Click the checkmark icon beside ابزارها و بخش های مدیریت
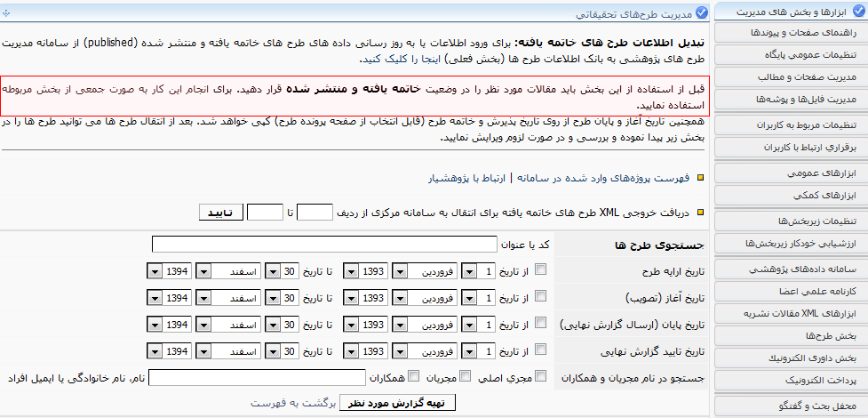868x418 pixels. pos(857,12)
